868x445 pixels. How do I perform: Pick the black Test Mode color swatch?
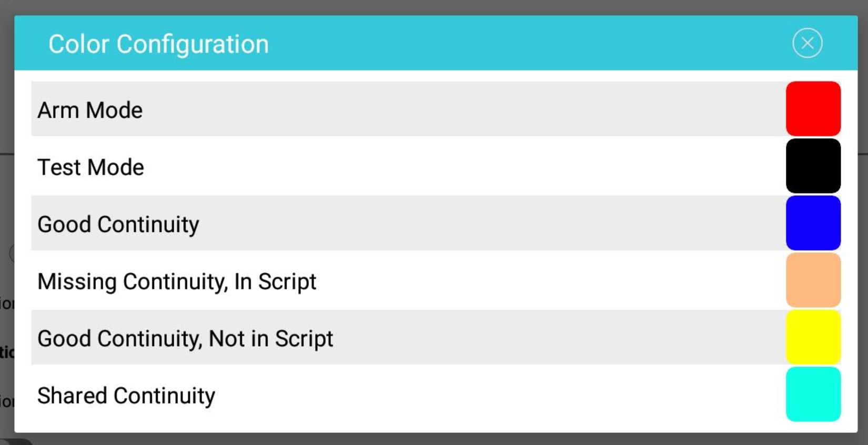coord(813,166)
